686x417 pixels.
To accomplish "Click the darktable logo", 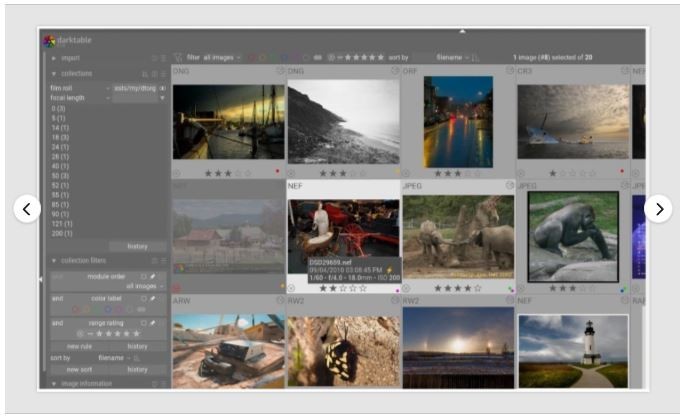I will point(49,41).
